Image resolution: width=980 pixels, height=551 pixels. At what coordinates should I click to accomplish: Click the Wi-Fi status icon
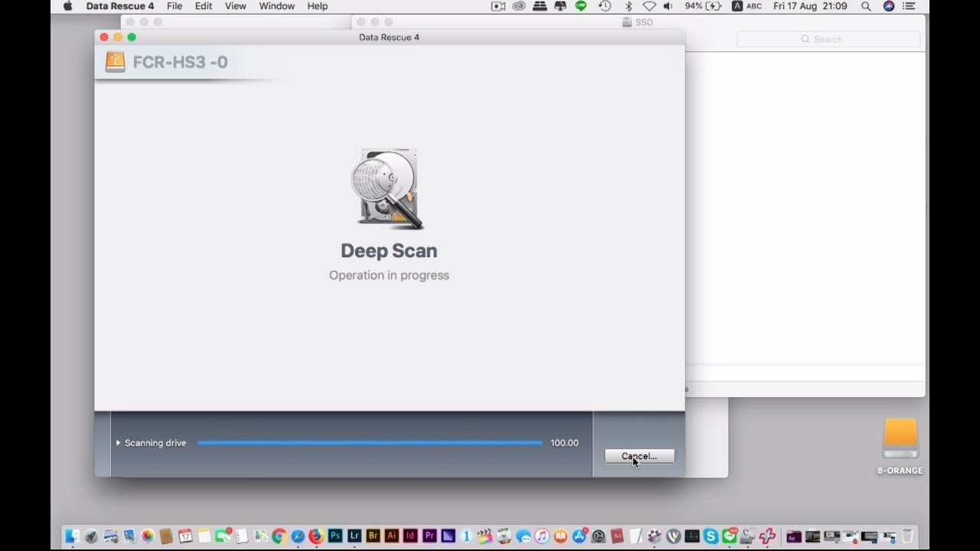pos(649,6)
